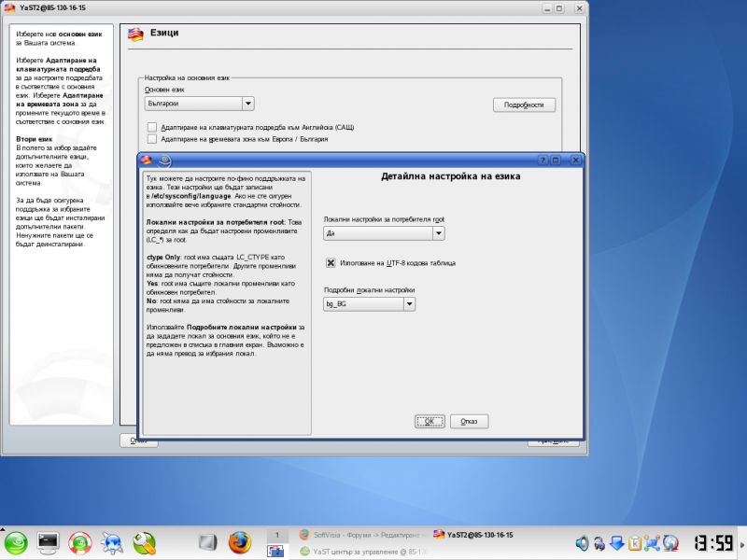Click the Езици flag header icon
Viewport: 747px width, 560px height.
click(135, 35)
